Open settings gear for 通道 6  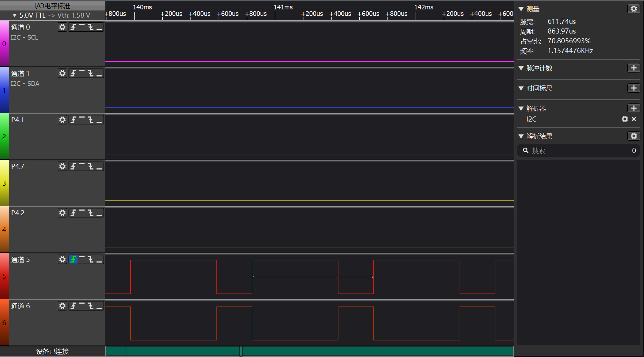[x=62, y=306]
